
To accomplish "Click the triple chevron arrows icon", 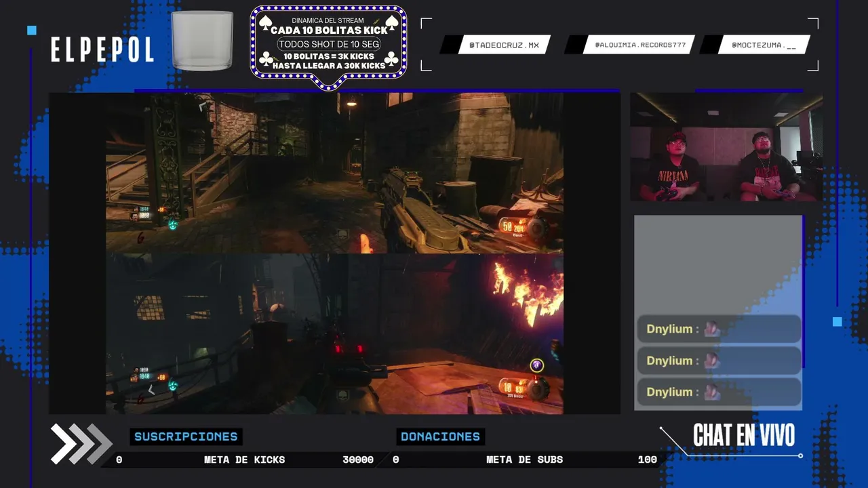I will (81, 444).
